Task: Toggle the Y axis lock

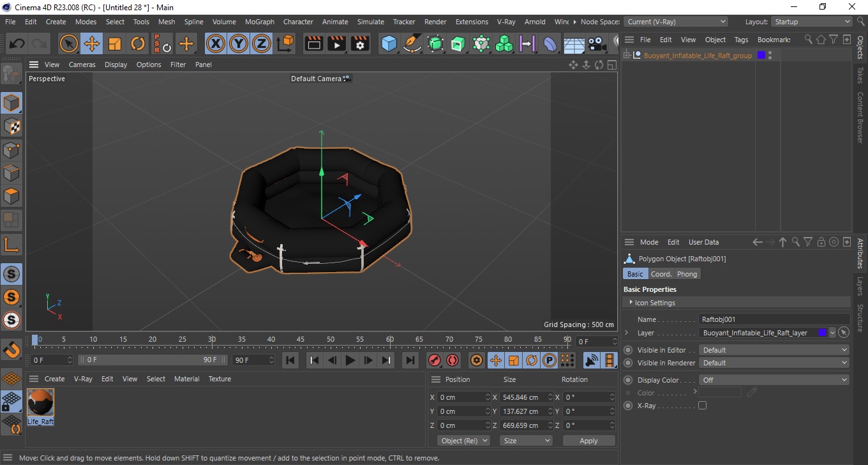Action: point(239,43)
